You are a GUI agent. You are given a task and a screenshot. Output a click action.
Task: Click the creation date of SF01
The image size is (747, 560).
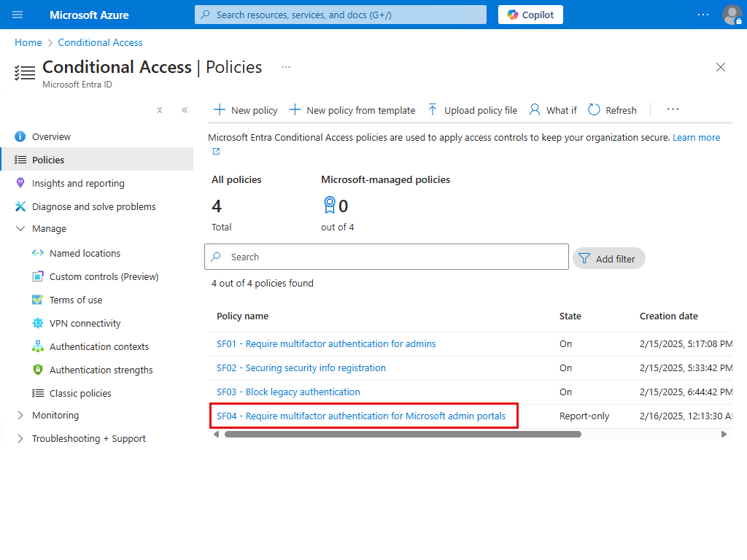686,344
